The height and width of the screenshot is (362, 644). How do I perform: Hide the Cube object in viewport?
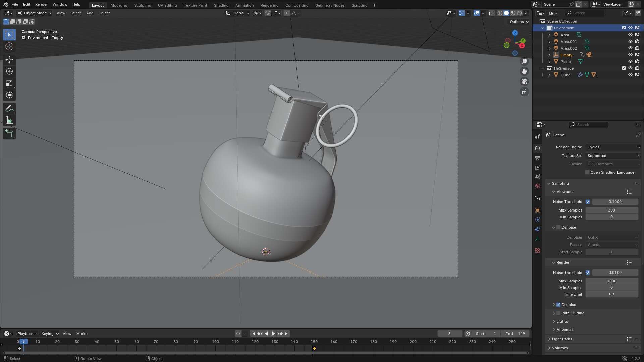(630, 75)
